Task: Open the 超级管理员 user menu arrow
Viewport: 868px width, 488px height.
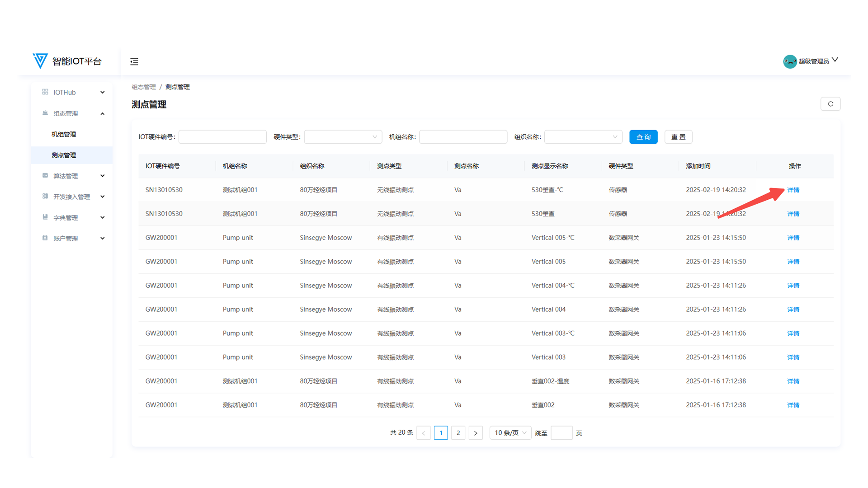Action: click(x=835, y=60)
